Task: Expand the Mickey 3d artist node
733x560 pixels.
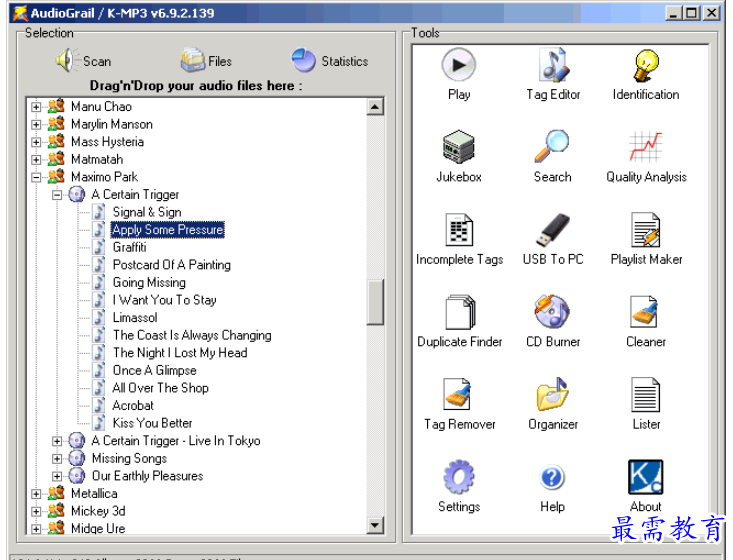Action: click(x=36, y=511)
